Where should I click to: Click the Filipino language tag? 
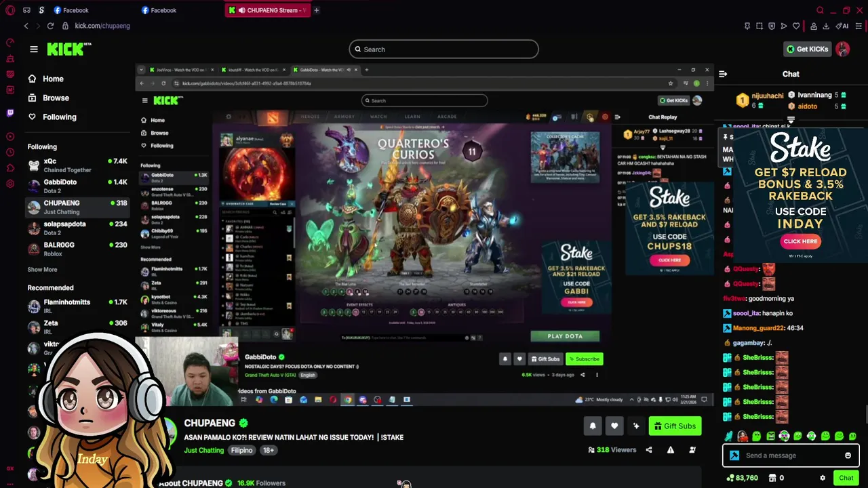point(241,450)
